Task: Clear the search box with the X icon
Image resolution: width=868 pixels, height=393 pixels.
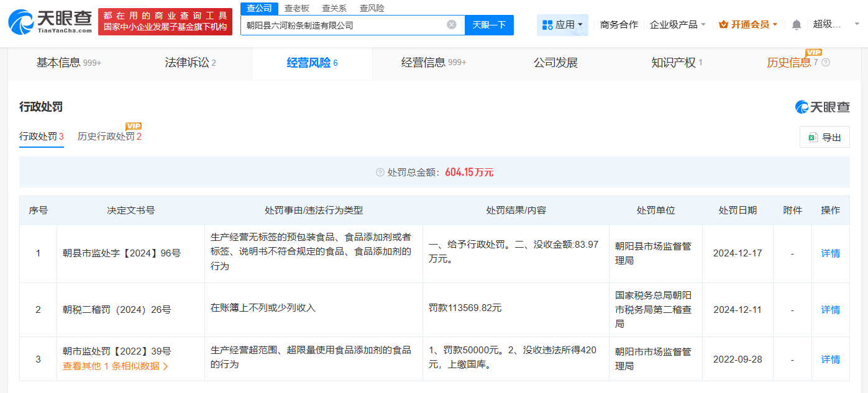Action: [x=453, y=25]
